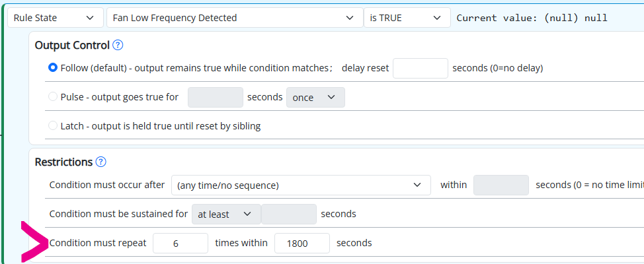Open the 'is TRUE' operator dropdown

(406, 18)
